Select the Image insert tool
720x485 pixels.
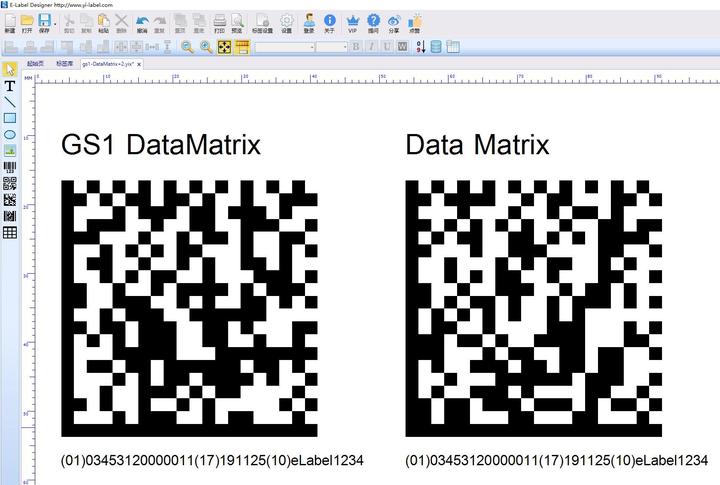(x=10, y=151)
